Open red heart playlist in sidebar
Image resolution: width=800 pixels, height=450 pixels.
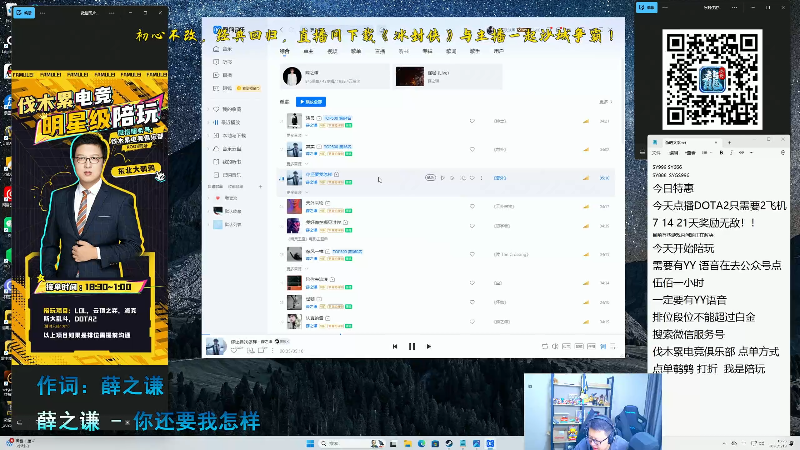[225, 198]
